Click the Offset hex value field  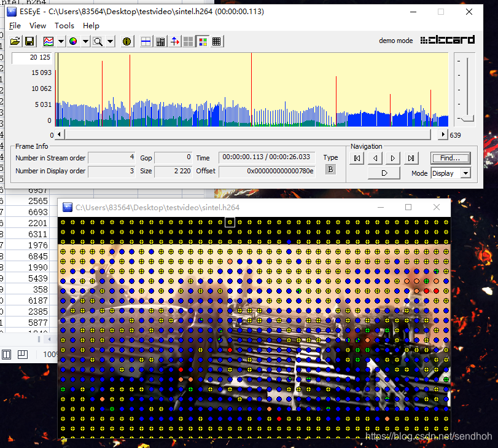(267, 171)
